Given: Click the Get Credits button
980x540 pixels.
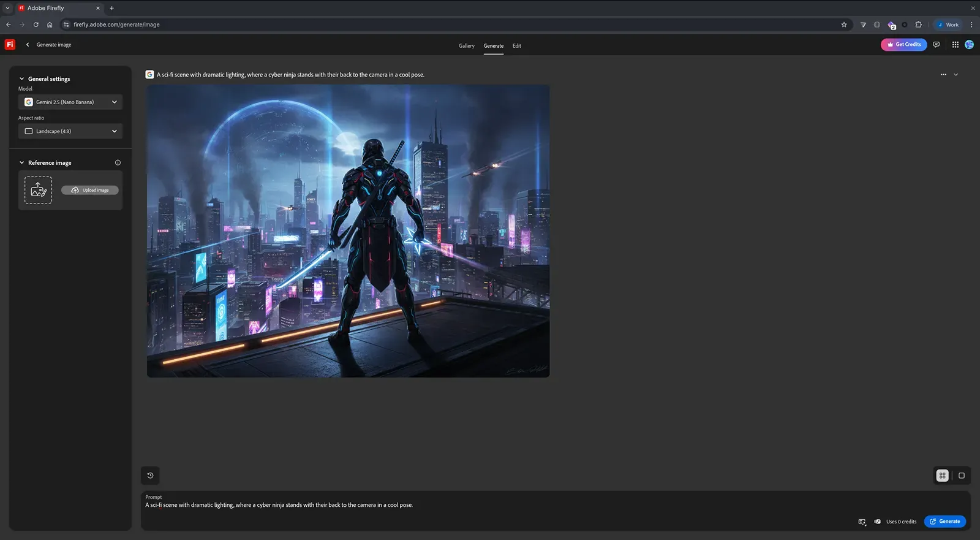Looking at the screenshot, I should click(903, 45).
